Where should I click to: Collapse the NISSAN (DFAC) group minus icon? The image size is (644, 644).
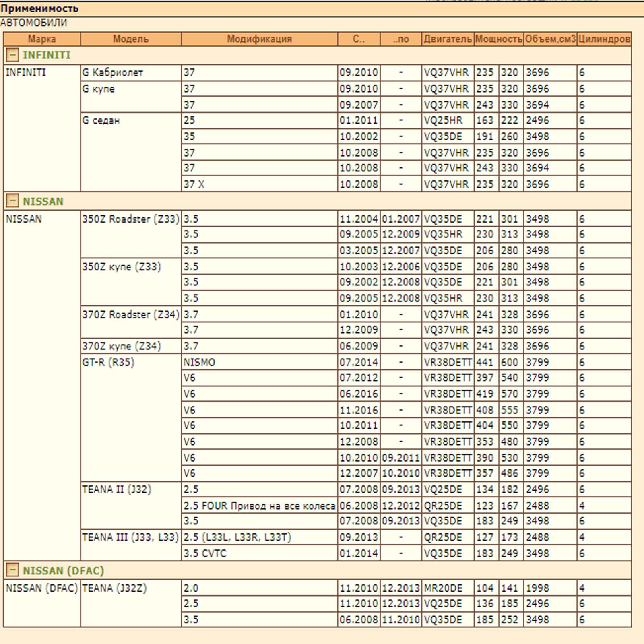coord(12,570)
